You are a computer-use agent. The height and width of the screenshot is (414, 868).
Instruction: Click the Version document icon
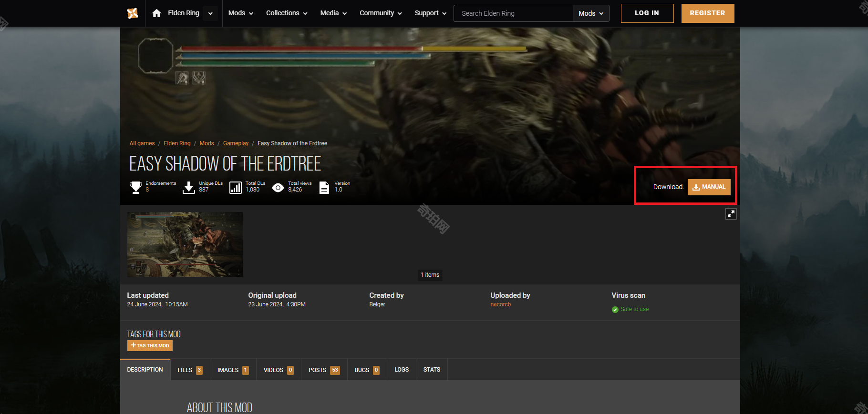[x=324, y=188]
